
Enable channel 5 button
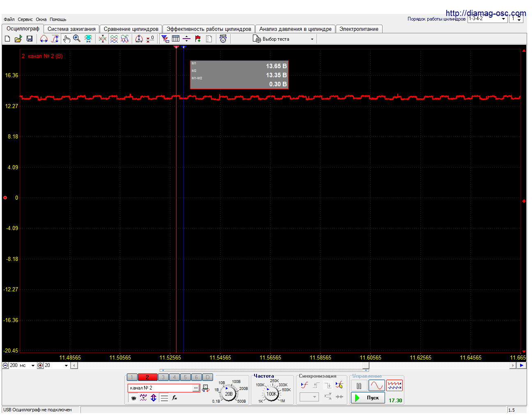185,377
